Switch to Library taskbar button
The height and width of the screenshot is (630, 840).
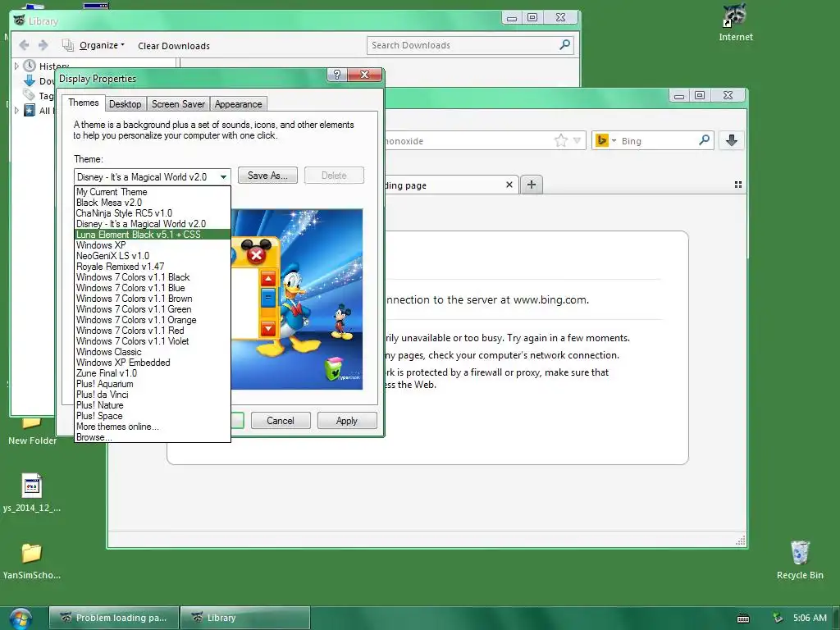[x=244, y=618]
